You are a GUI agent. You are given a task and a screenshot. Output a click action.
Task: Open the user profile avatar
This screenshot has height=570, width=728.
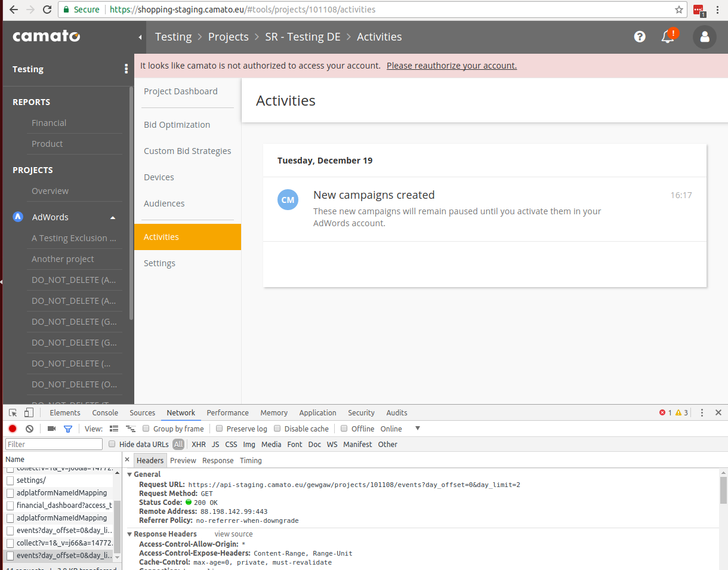[705, 37]
